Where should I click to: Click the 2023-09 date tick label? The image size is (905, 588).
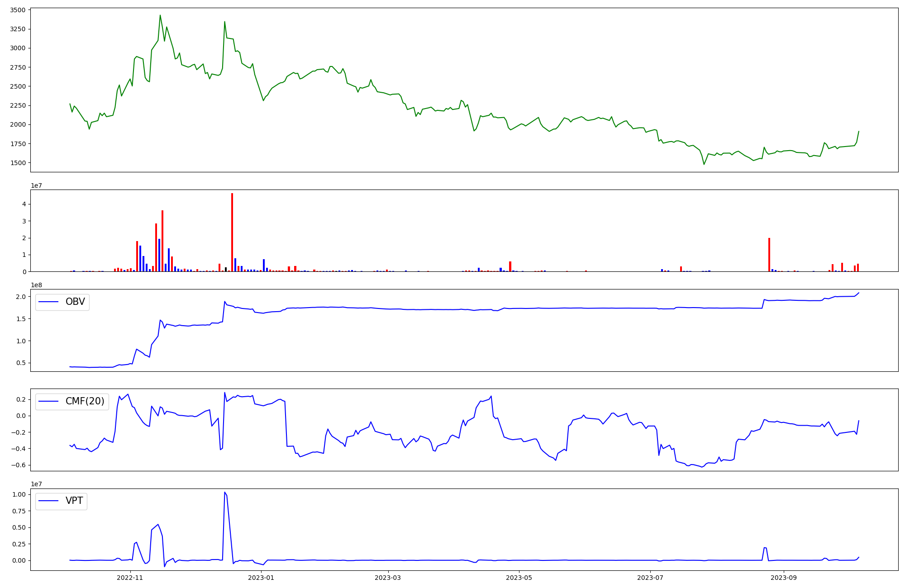coord(783,578)
